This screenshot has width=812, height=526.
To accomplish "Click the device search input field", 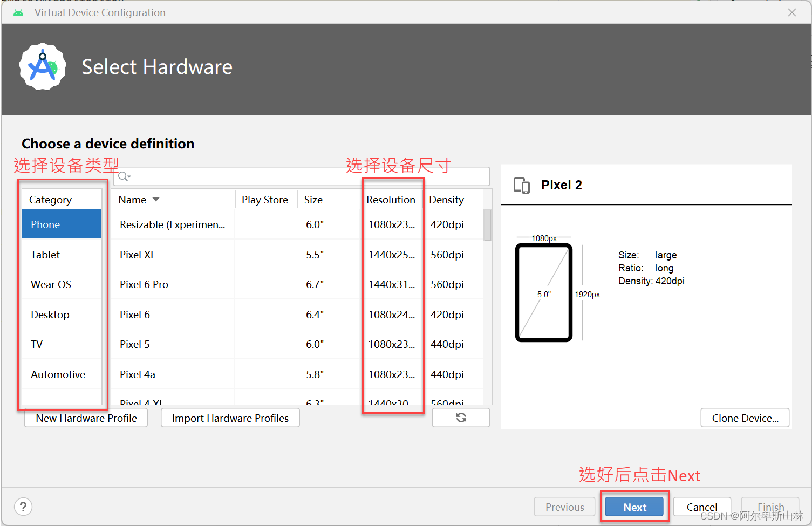I will [302, 176].
